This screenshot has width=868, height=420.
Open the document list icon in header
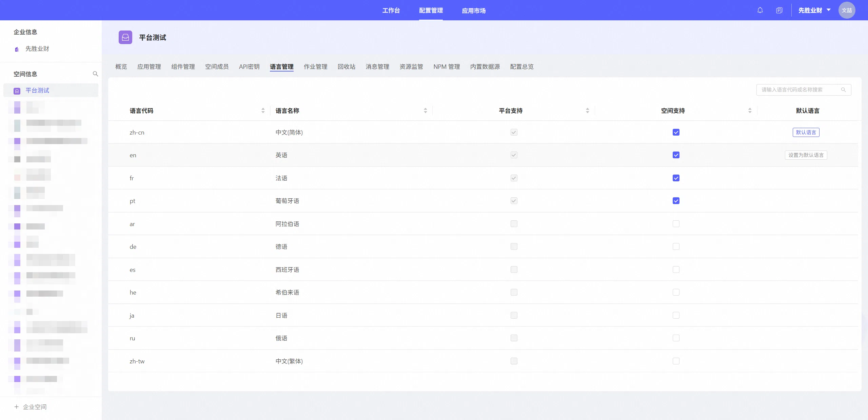point(779,10)
